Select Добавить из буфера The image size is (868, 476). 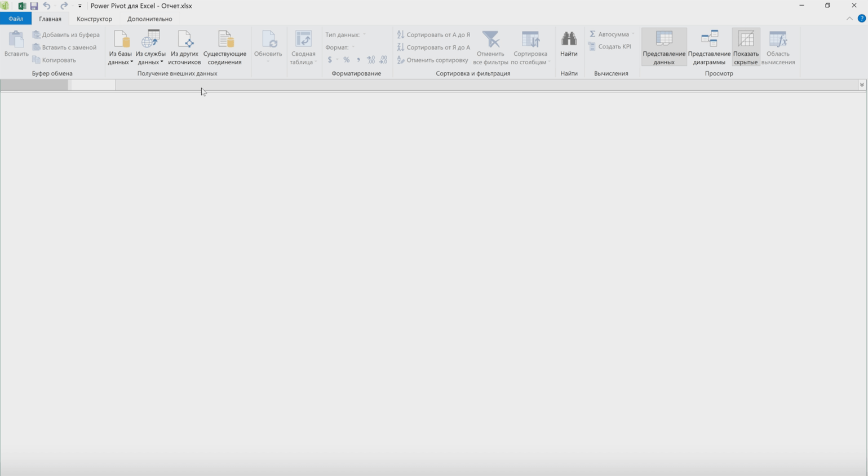click(x=66, y=35)
